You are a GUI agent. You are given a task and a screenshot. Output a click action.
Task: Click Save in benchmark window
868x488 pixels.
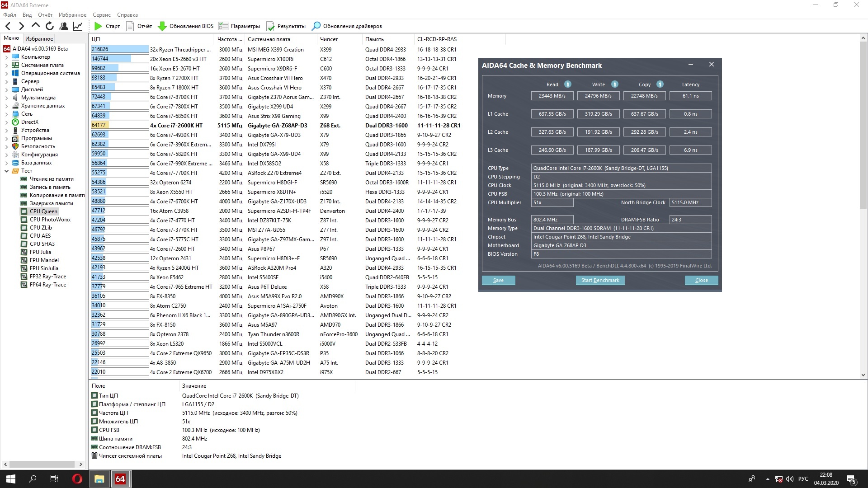[498, 281]
